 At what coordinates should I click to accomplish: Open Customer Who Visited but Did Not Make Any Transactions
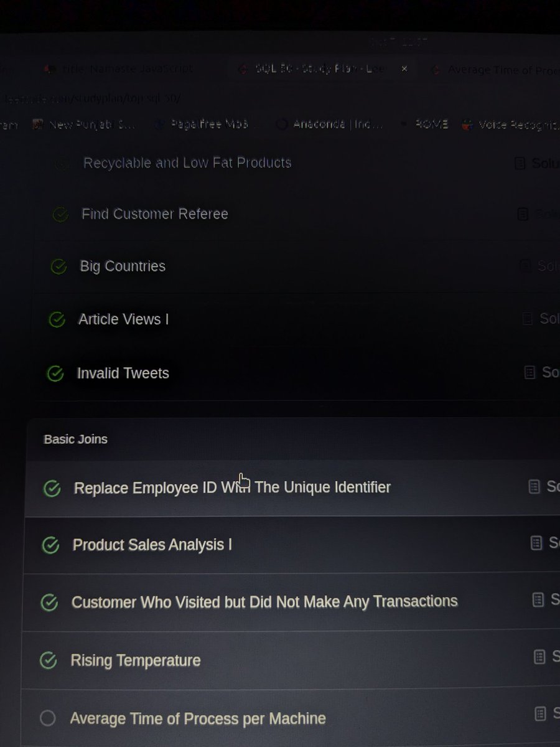(x=264, y=602)
